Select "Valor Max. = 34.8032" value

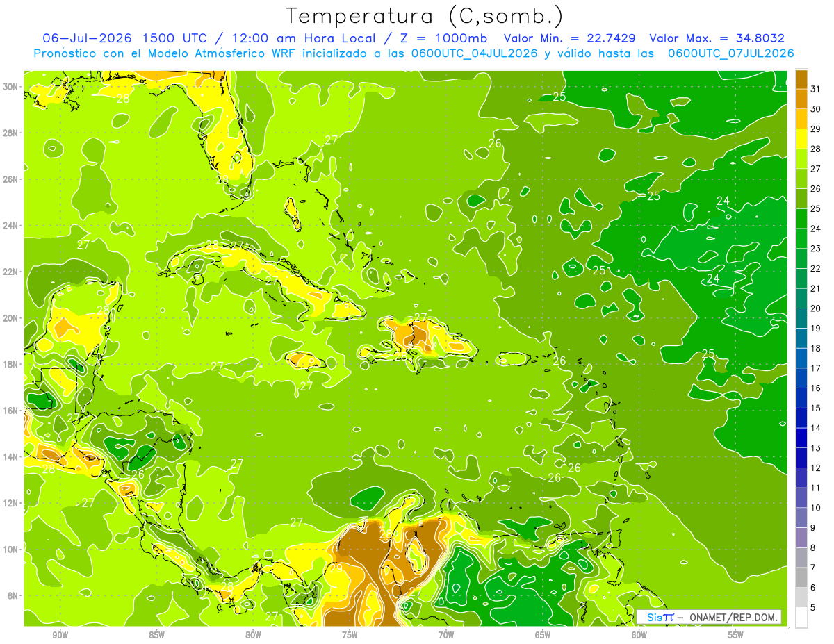point(717,38)
